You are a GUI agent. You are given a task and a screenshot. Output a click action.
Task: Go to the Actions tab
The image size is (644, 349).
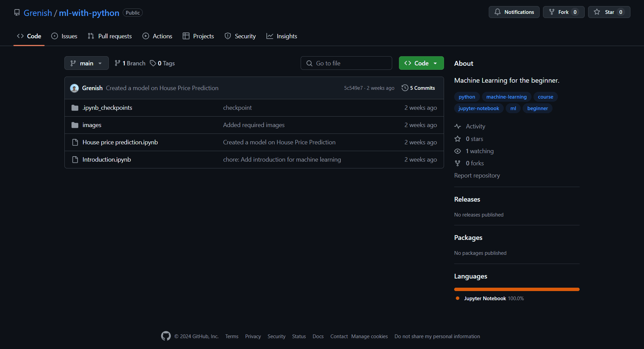tap(157, 36)
